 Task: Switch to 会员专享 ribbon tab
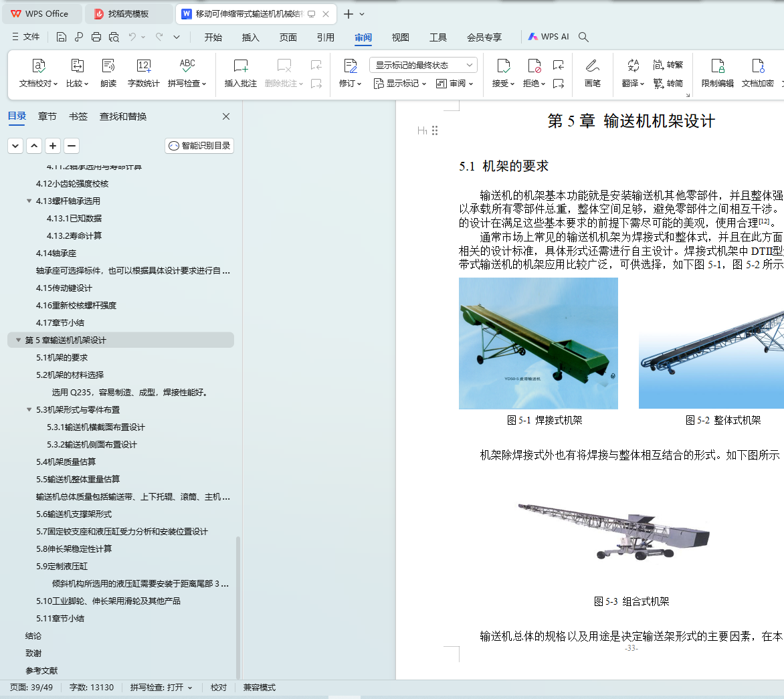[x=484, y=37]
